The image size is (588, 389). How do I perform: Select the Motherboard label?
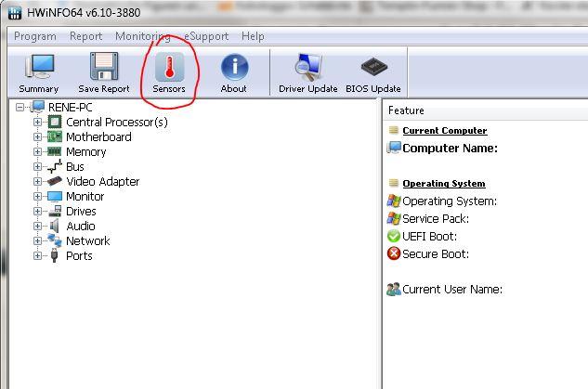[x=98, y=136]
